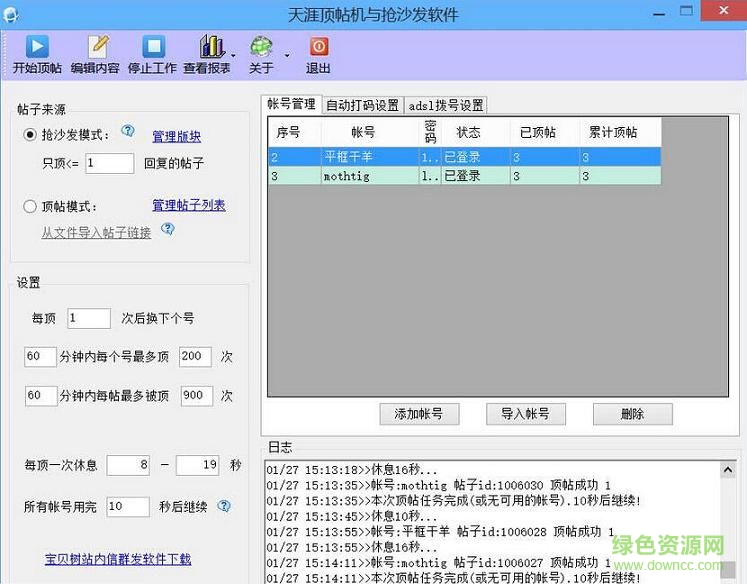Click the 开始顶帖 play icon
Viewport: 747px width, 584px height.
(37, 47)
